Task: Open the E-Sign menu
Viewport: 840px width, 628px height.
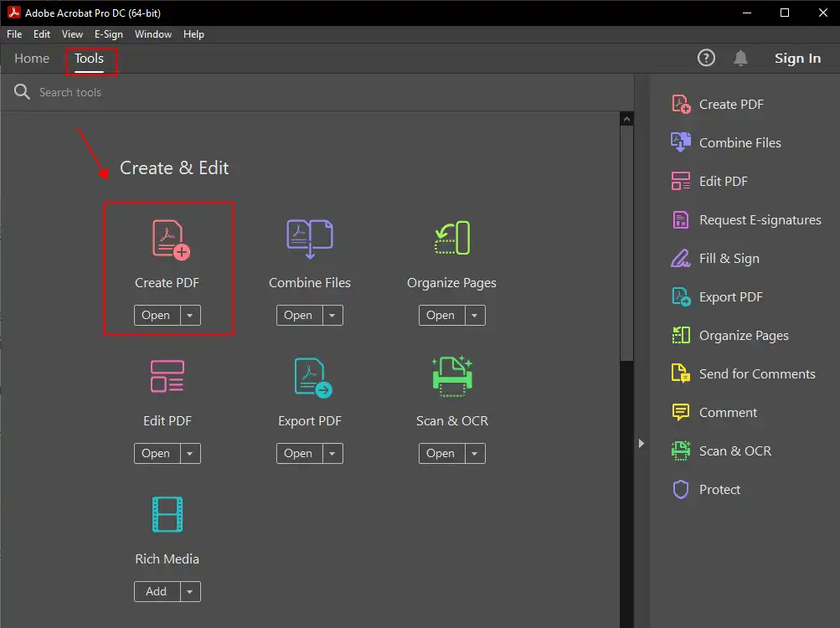Action: tap(109, 34)
